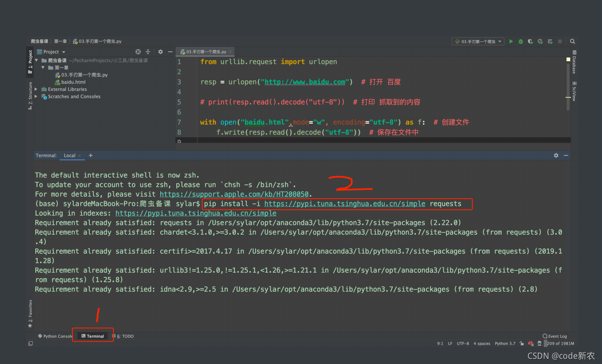Open the 6: TODO tool window
Screen dimensions: 602x364
coord(125,336)
